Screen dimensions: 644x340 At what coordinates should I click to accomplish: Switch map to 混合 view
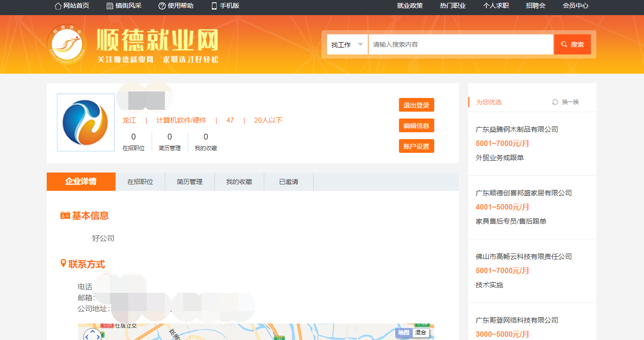420,333
